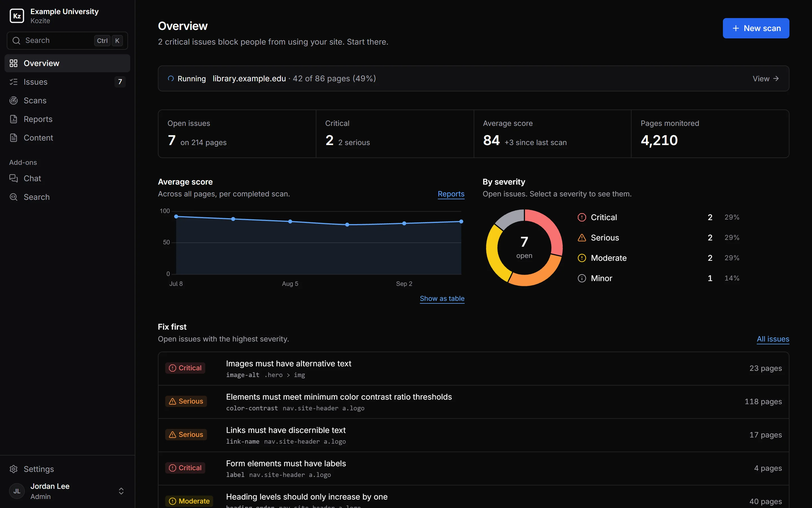812x508 pixels.
Task: Open the Jordan Lee Admin profile
Action: [x=67, y=491]
